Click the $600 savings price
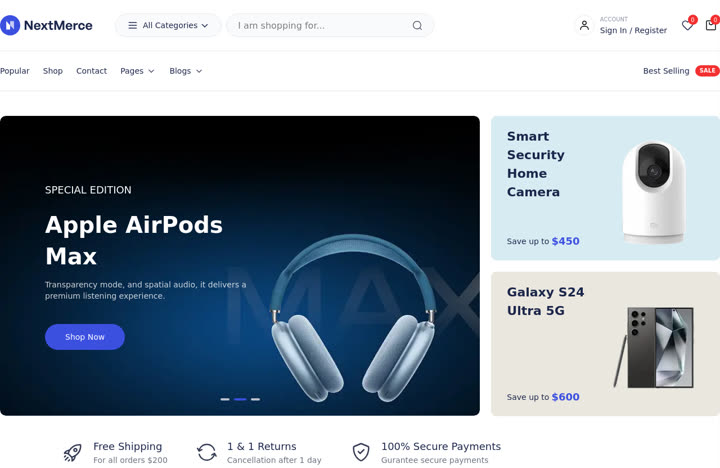Viewport: 720px width, 468px height. [x=565, y=397]
